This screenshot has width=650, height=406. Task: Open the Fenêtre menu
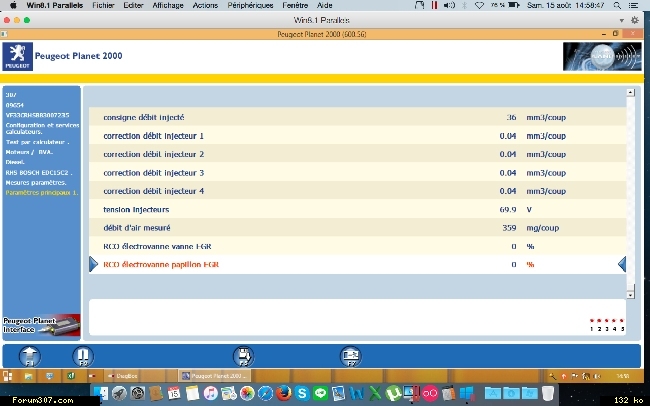point(295,5)
